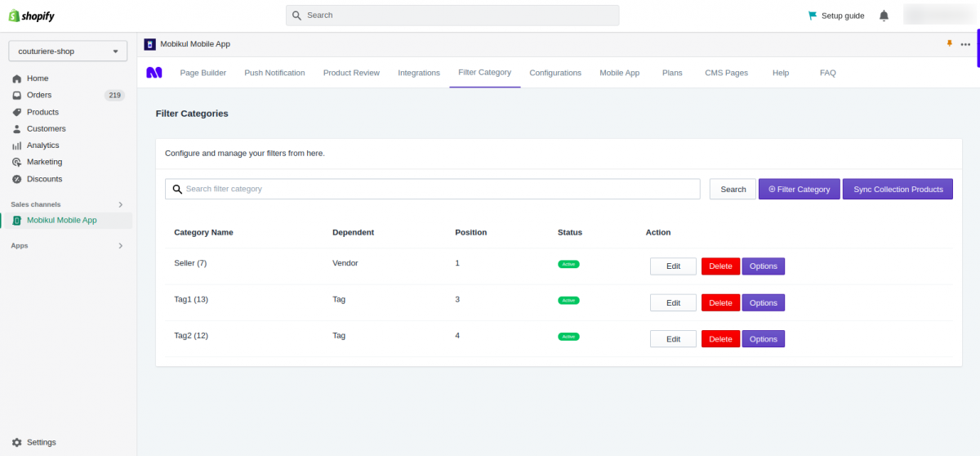
Task: Open the notifications bell
Action: coord(884,16)
